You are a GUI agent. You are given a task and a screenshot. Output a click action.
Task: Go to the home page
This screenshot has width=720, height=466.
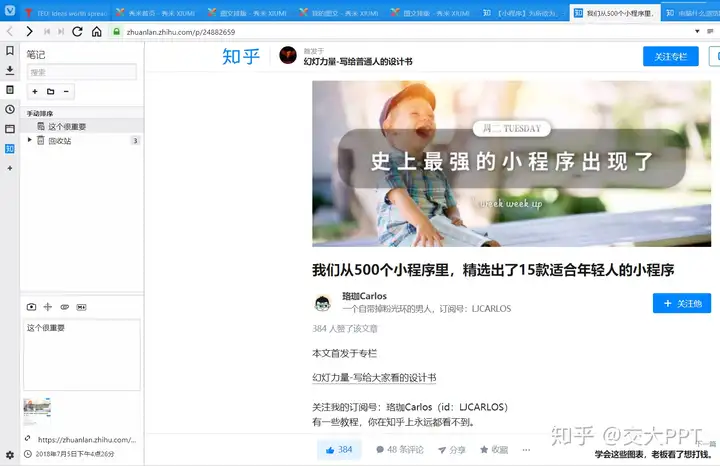pyautogui.click(x=96, y=31)
